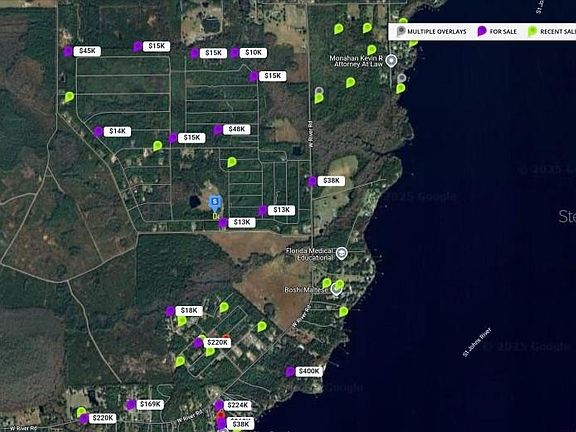
Task: Click the $45K for-sale purple marker
Action: [x=68, y=51]
